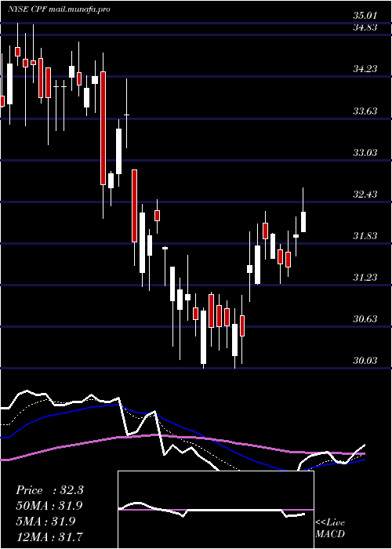Click the 34.23 price axis label
Image resolution: width=392 pixels, height=549 pixels.
365,69
